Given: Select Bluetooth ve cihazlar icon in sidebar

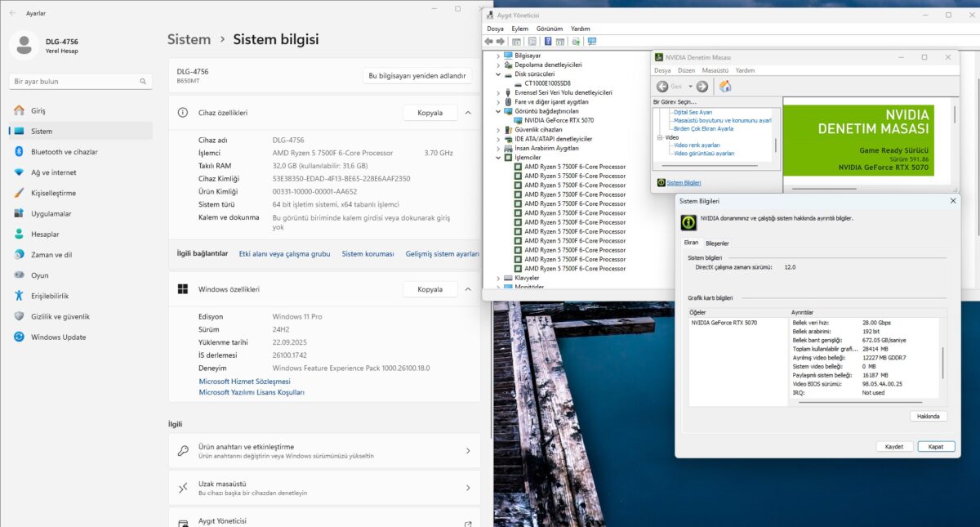Looking at the screenshot, I should (x=19, y=152).
